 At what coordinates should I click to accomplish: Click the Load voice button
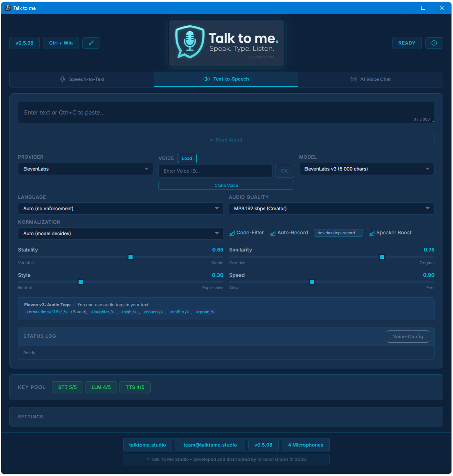(187, 159)
